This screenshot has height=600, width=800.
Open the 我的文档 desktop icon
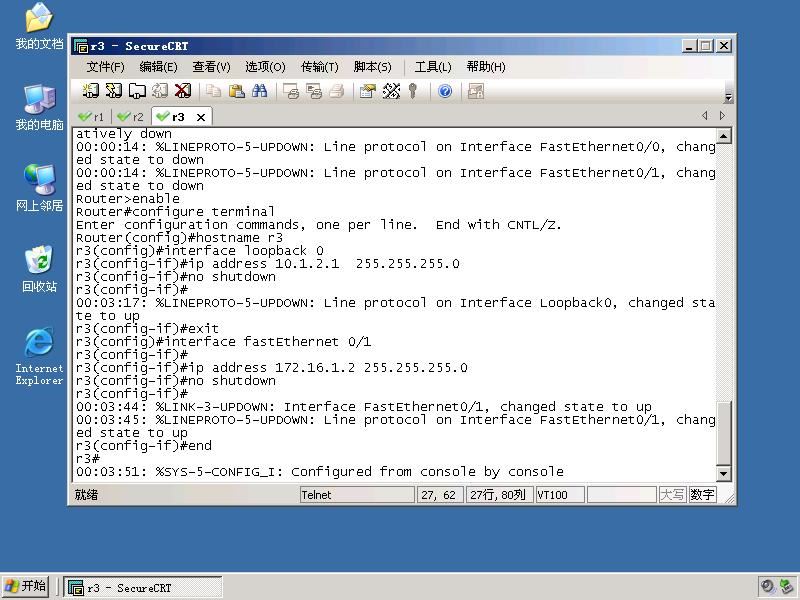pyautogui.click(x=39, y=27)
